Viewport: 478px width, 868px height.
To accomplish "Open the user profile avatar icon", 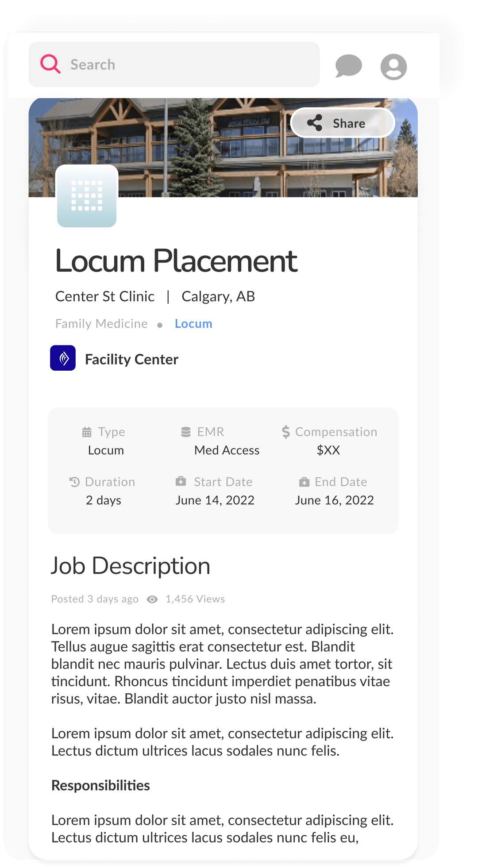I will pyautogui.click(x=393, y=67).
